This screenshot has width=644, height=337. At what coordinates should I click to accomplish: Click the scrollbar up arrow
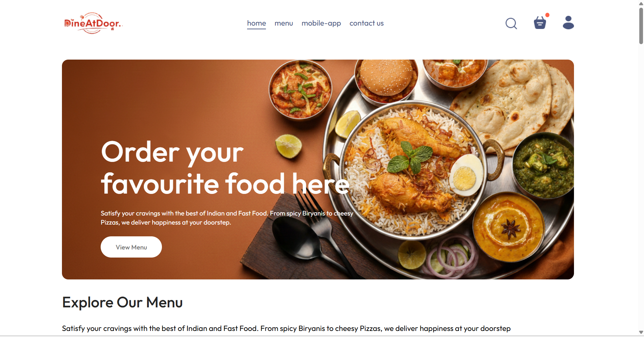coord(641,3)
